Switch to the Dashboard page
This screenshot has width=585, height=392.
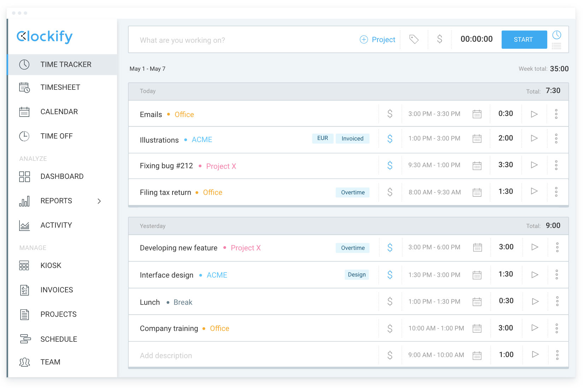(62, 176)
